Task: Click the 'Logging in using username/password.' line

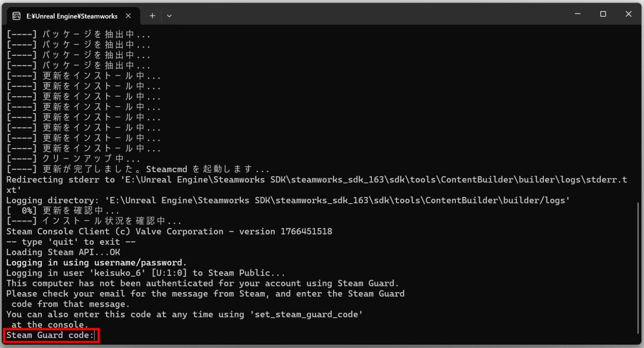Action: pos(96,262)
